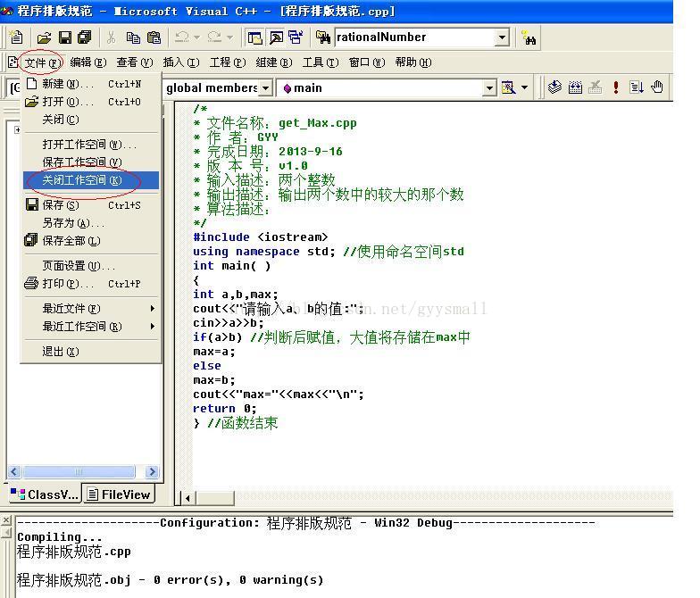Click the Find in Files icon
The image size is (700, 598).
point(323,37)
